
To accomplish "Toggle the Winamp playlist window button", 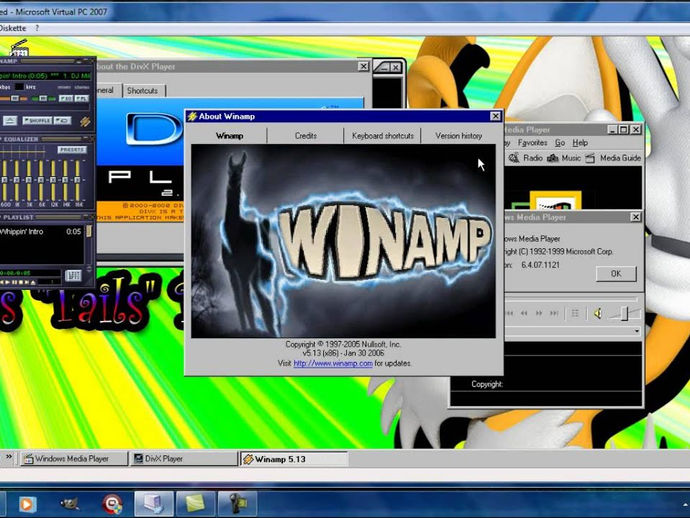I will click(82, 98).
